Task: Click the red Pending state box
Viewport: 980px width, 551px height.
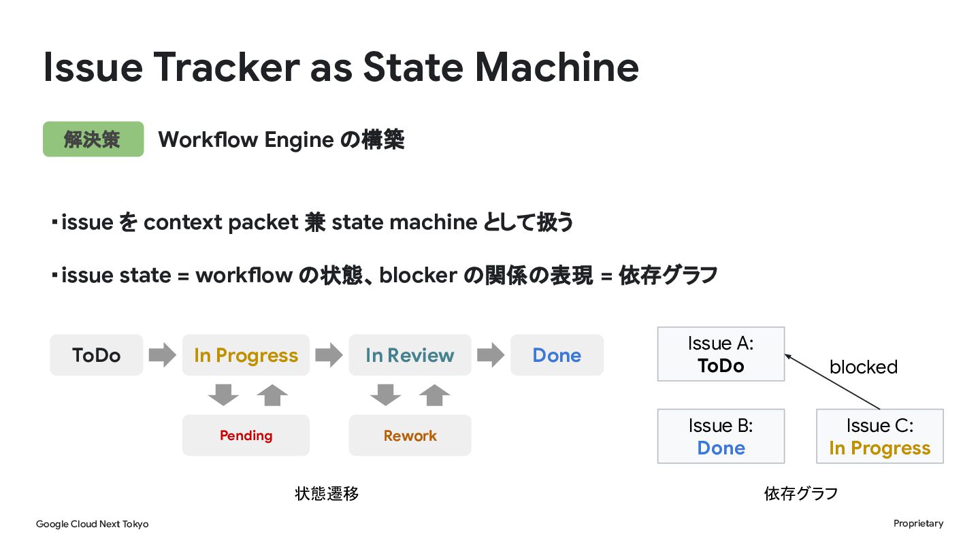Action: (246, 435)
